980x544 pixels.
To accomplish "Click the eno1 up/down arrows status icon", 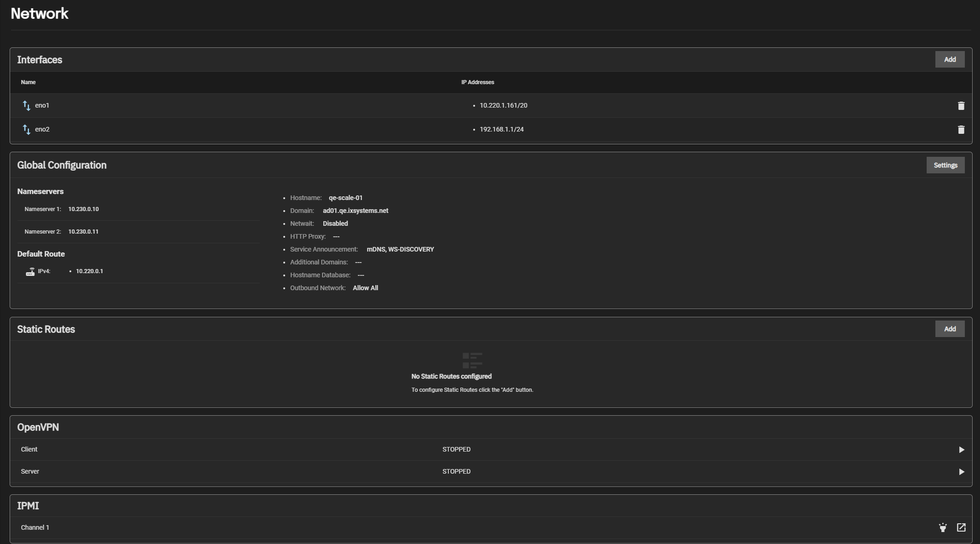I will pyautogui.click(x=27, y=106).
